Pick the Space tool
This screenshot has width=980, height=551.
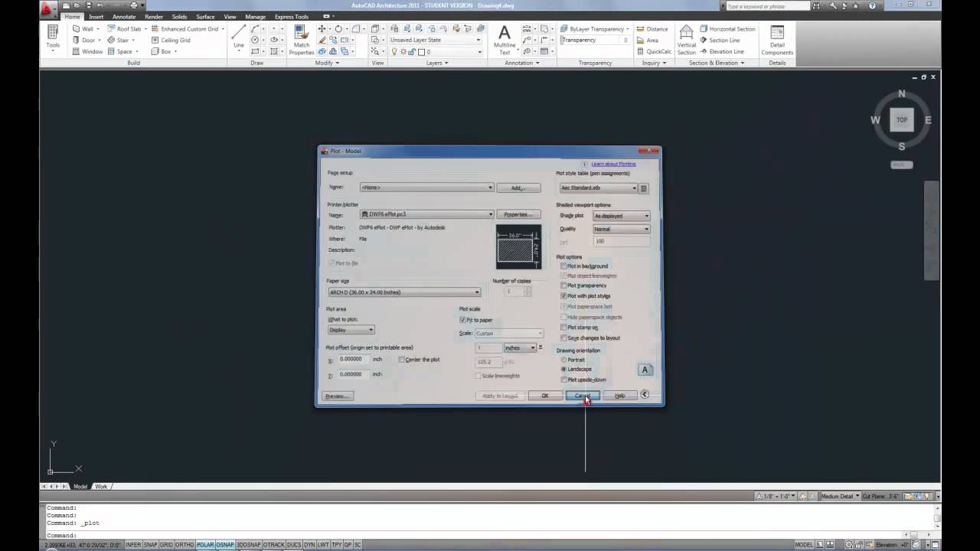119,51
